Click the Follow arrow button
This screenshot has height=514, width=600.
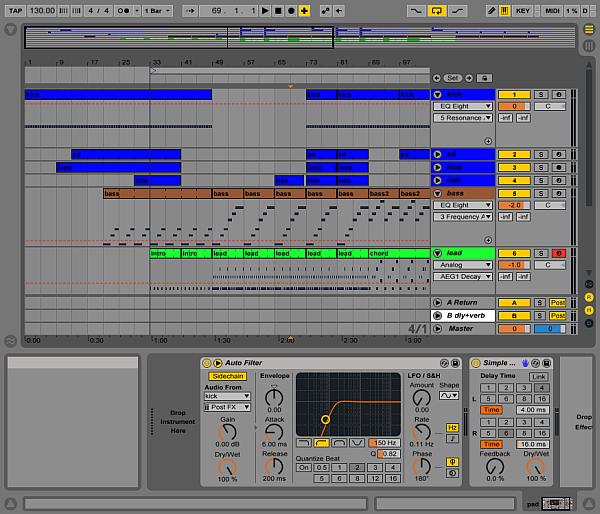tap(190, 11)
